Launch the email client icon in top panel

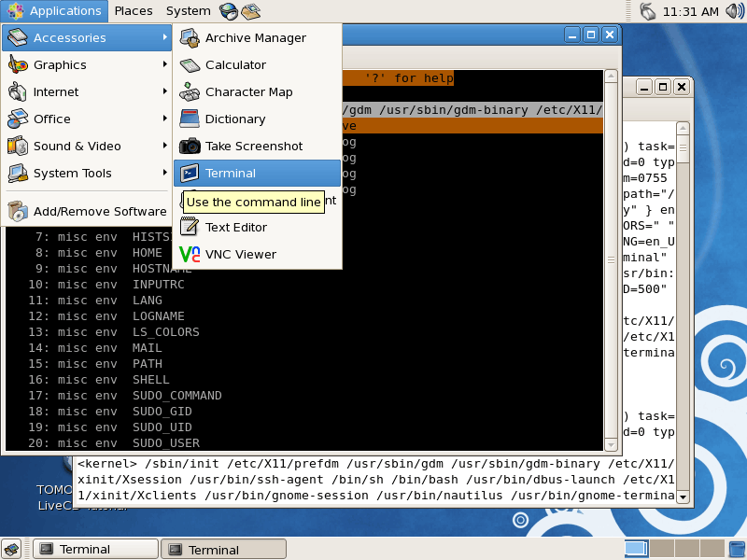point(250,11)
